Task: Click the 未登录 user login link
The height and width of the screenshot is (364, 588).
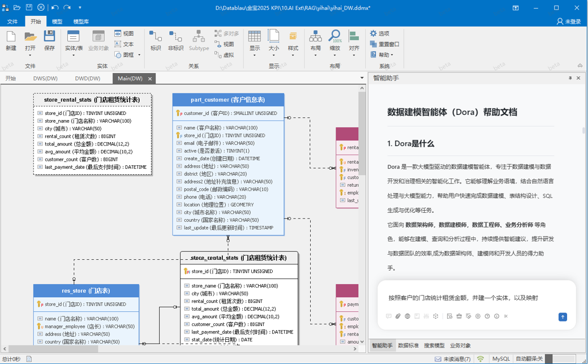Action: [569, 22]
